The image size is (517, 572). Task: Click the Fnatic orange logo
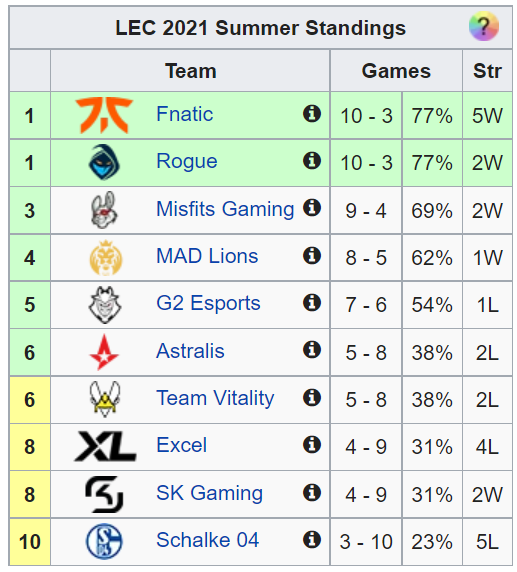coord(104,115)
